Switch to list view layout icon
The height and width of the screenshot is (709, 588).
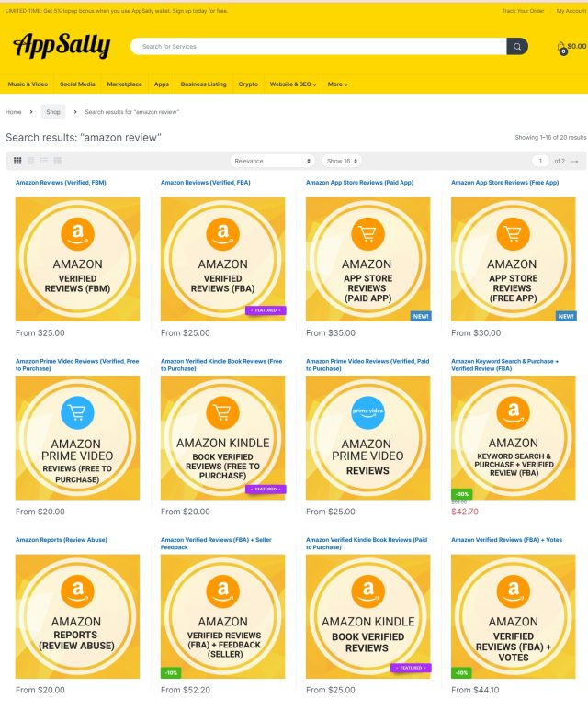(44, 161)
